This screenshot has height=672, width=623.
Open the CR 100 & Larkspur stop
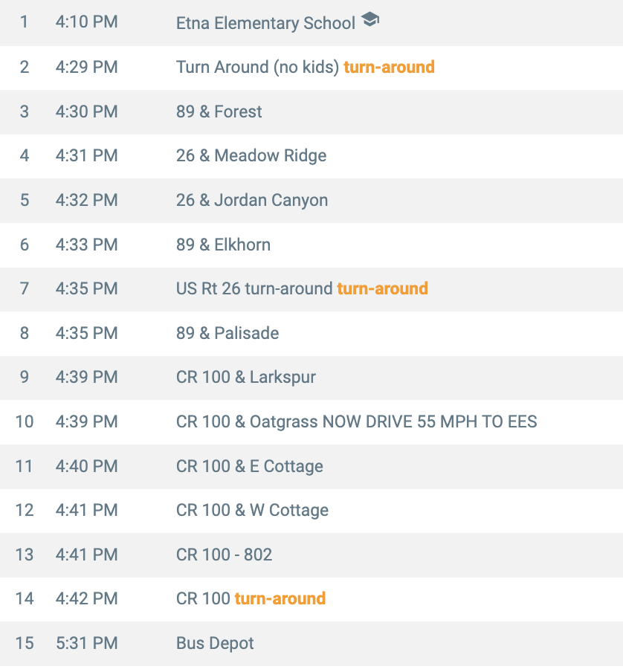click(x=246, y=377)
